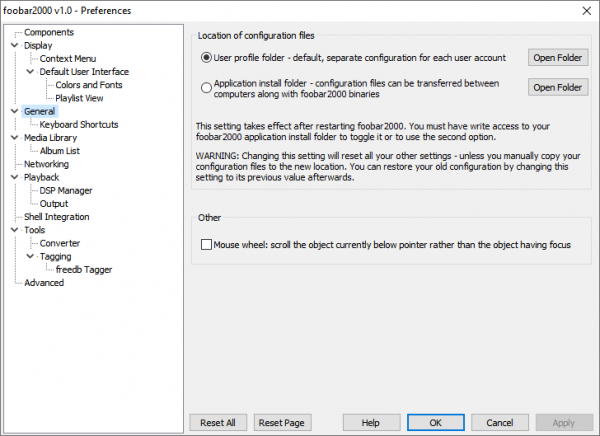
Task: Open the Advanced preferences page
Action: (x=43, y=282)
